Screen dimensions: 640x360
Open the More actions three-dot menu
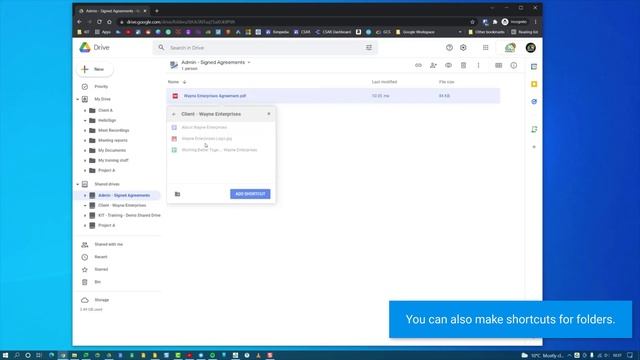478,65
